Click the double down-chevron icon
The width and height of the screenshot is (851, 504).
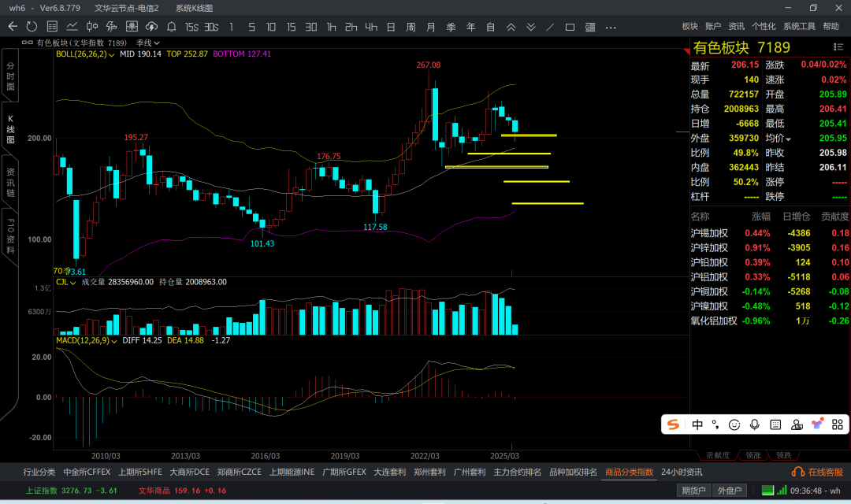point(531,27)
